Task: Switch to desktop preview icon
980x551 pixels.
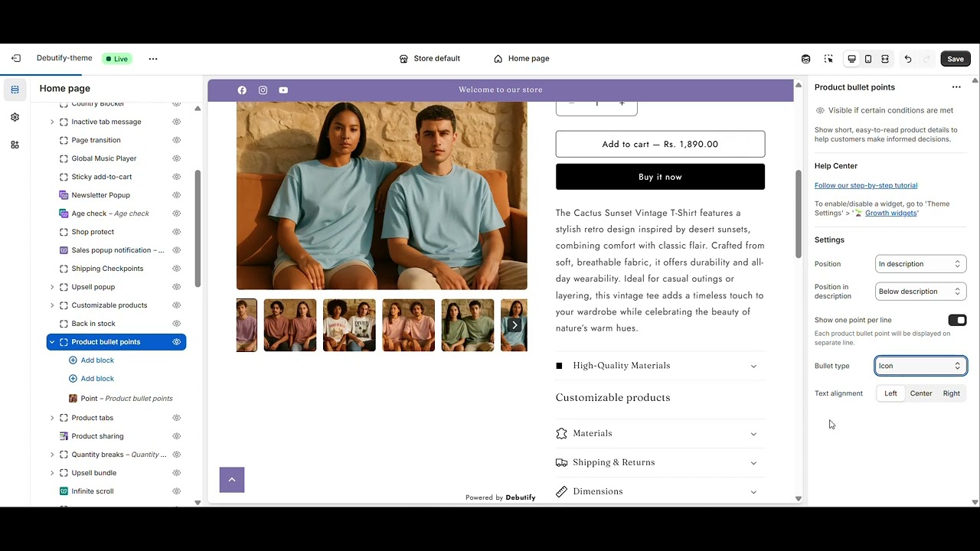Action: [851, 59]
